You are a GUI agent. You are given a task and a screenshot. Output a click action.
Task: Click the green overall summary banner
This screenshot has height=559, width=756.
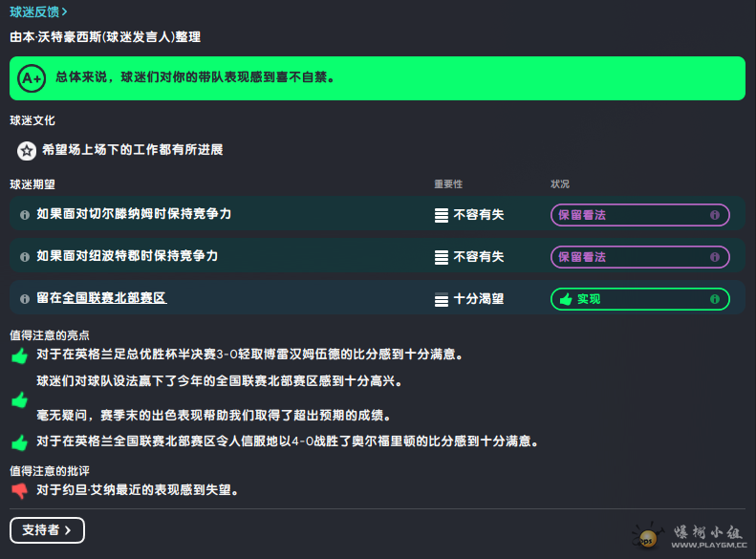[x=378, y=78]
